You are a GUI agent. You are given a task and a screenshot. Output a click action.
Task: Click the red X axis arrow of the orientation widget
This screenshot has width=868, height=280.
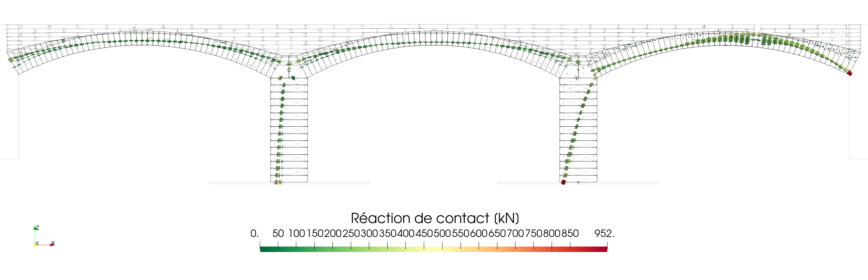pyautogui.click(x=53, y=244)
